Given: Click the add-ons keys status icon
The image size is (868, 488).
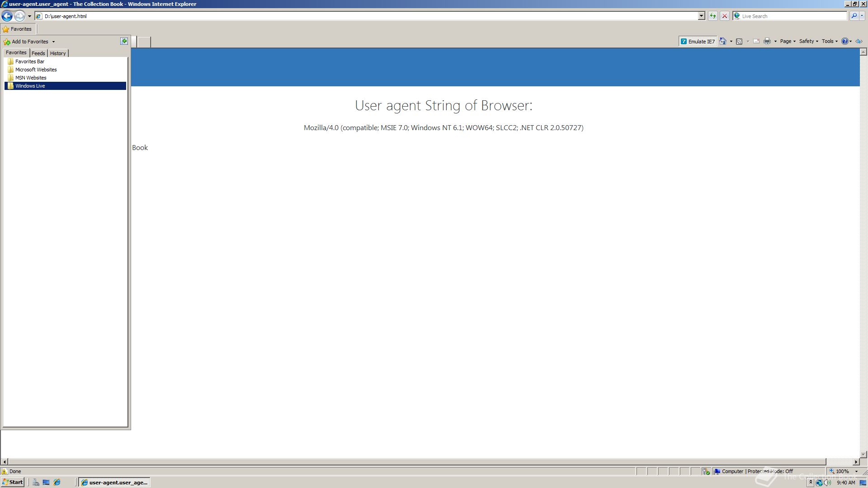Looking at the screenshot, I should pyautogui.click(x=706, y=471).
